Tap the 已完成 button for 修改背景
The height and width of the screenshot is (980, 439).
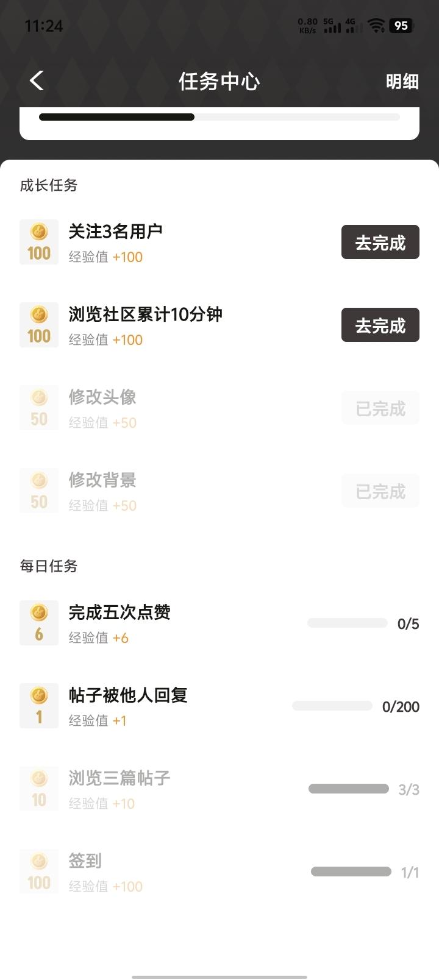click(380, 491)
